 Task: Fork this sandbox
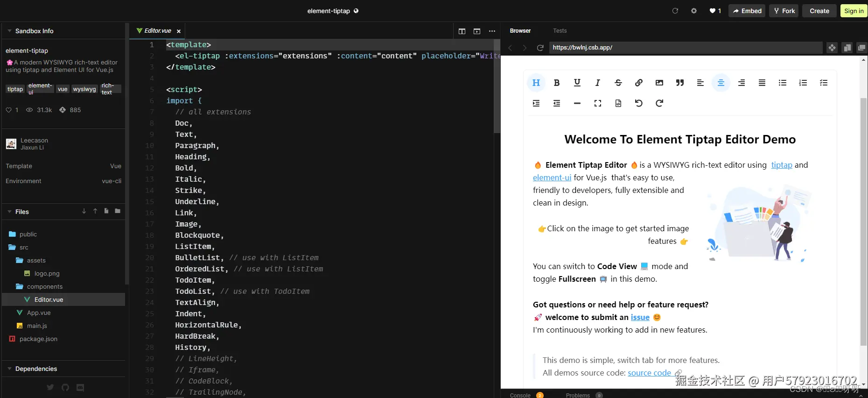tap(784, 11)
